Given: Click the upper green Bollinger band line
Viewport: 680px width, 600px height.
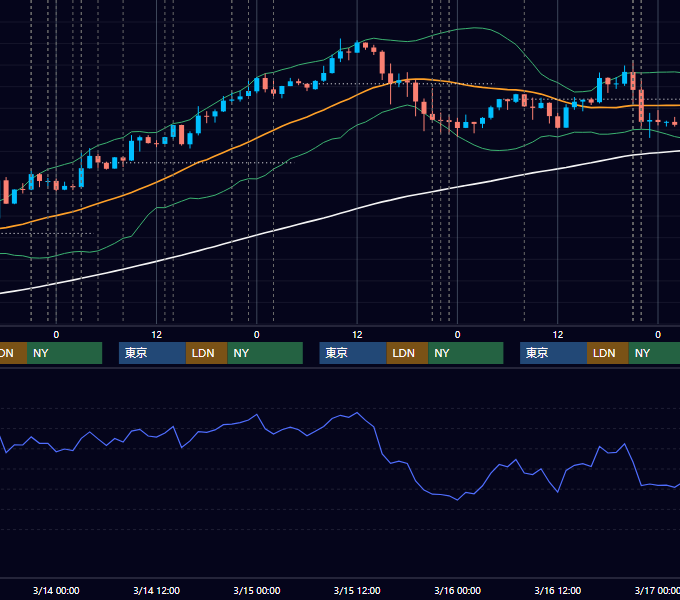Looking at the screenshot, I should (474, 28).
